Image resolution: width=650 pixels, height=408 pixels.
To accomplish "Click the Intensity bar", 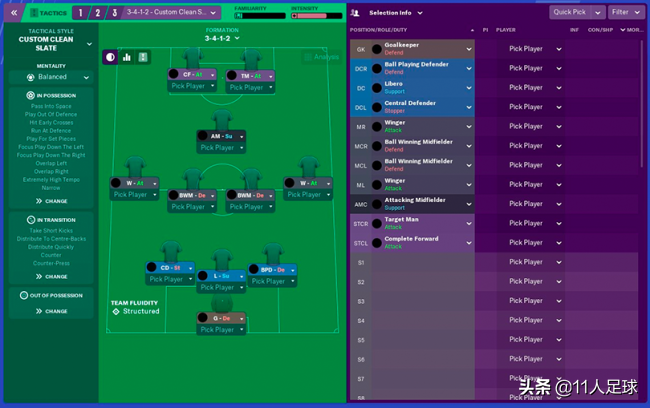I will tap(317, 16).
